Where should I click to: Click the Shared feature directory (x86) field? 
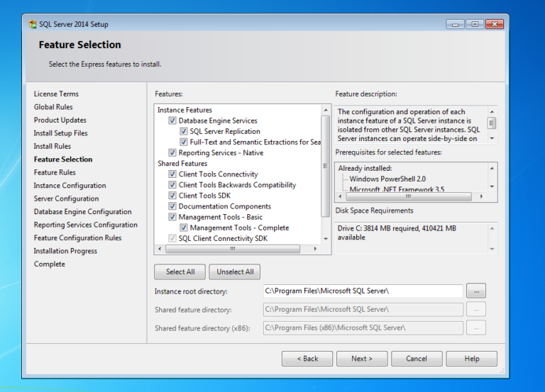click(363, 327)
